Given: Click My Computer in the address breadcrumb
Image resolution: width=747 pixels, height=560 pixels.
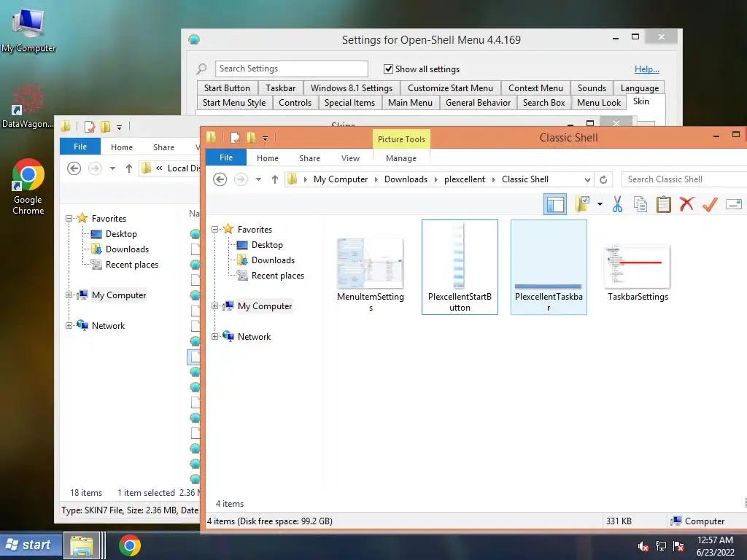Looking at the screenshot, I should point(341,179).
